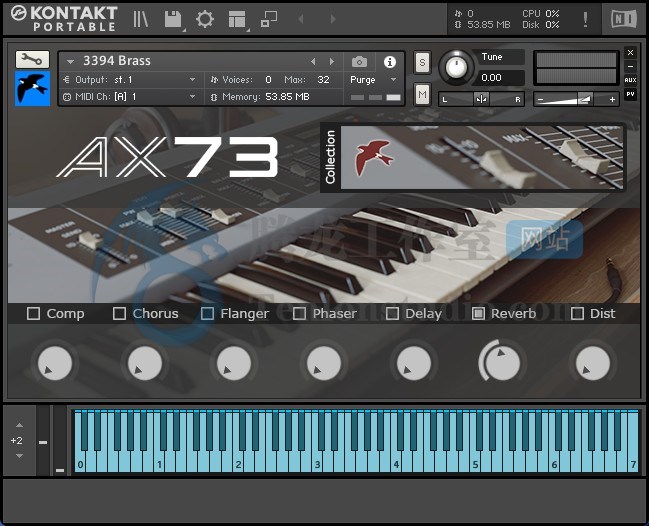Toggle the AUX sends button
The height and width of the screenshot is (526, 649).
(x=630, y=80)
